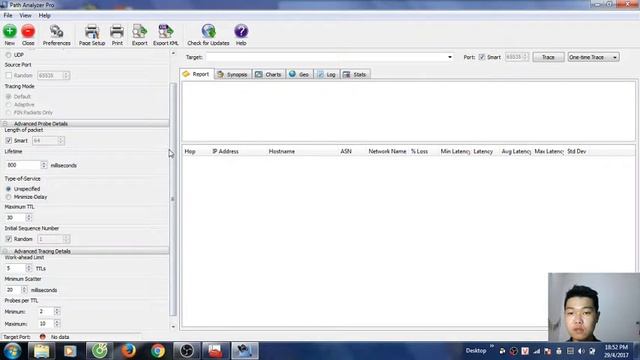The height and width of the screenshot is (360, 640).
Task: Open the Windows Start menu
Action: (x=12, y=351)
